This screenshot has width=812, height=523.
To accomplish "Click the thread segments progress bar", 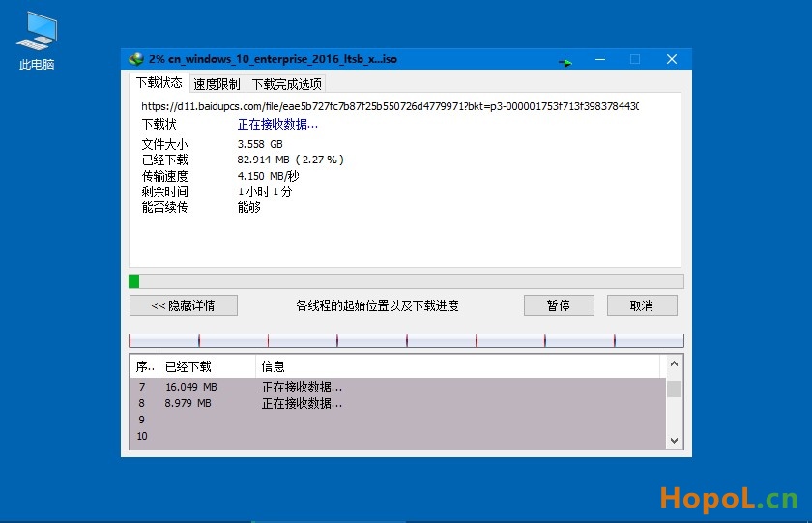I will tap(406, 340).
